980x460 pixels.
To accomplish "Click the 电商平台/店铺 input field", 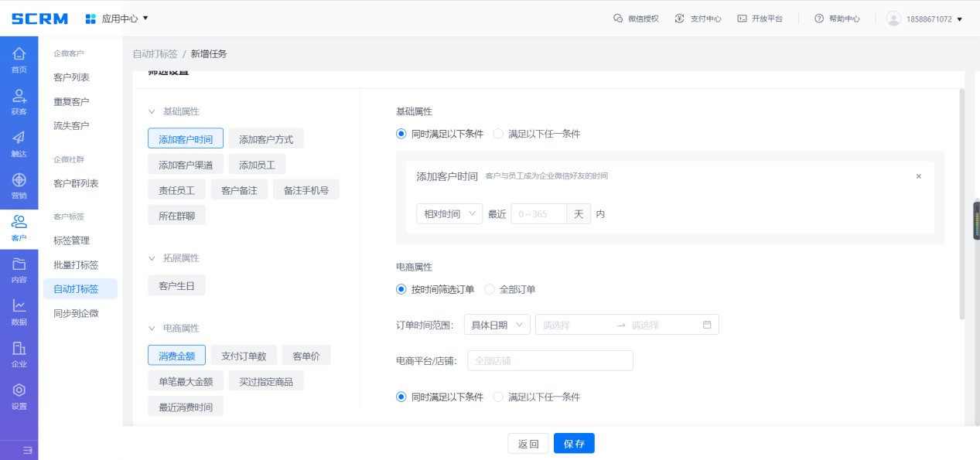I will [550, 360].
